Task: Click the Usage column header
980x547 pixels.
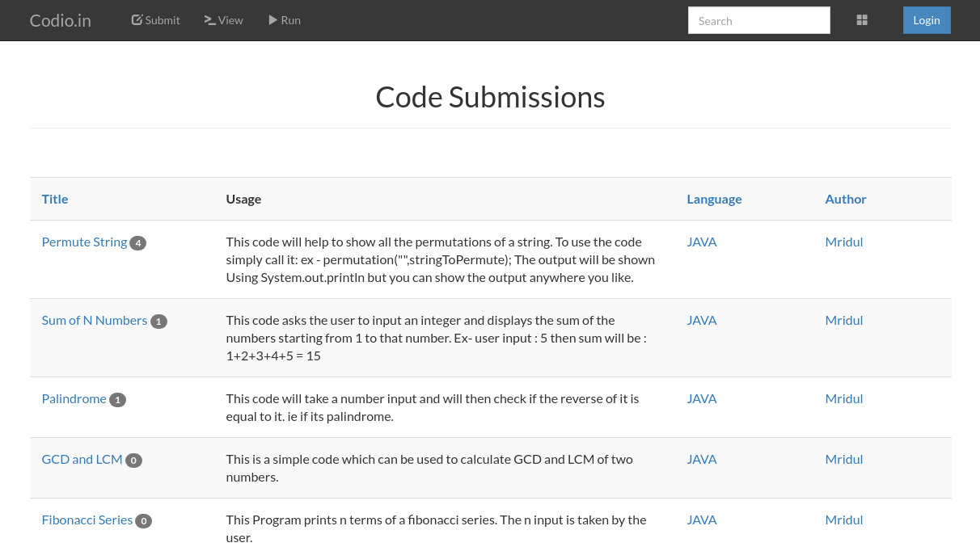Action: coord(243,199)
